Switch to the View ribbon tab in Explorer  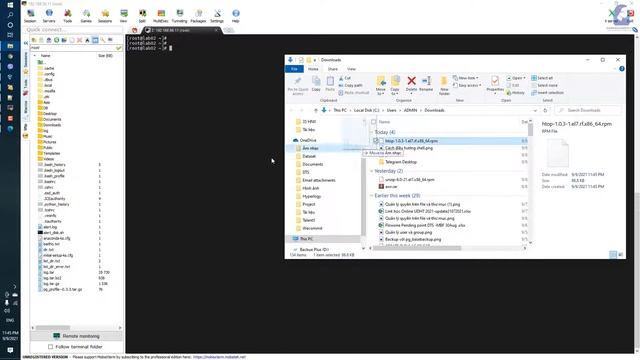pyautogui.click(x=351, y=69)
